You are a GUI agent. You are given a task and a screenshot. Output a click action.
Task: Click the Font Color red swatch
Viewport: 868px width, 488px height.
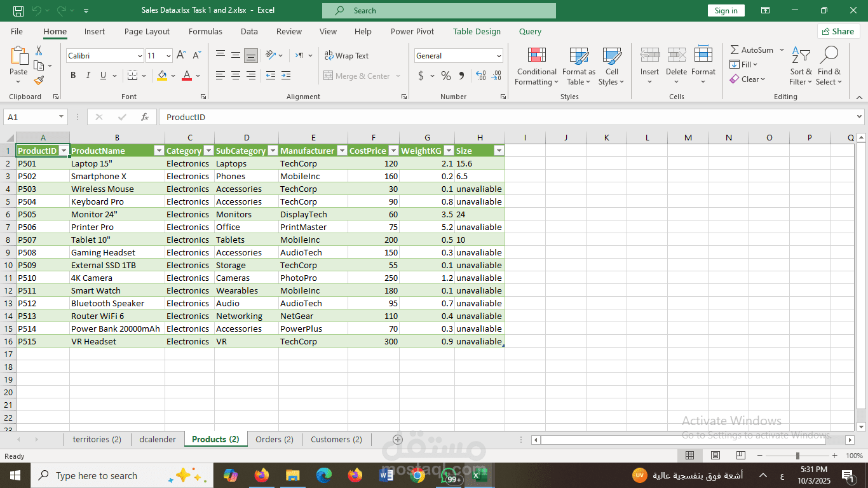(187, 76)
